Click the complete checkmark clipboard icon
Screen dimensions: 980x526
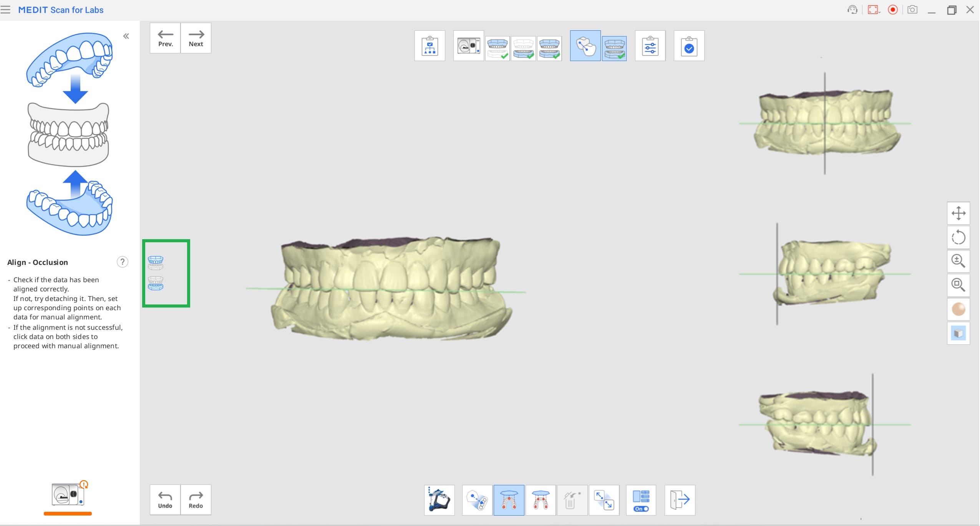tap(689, 46)
